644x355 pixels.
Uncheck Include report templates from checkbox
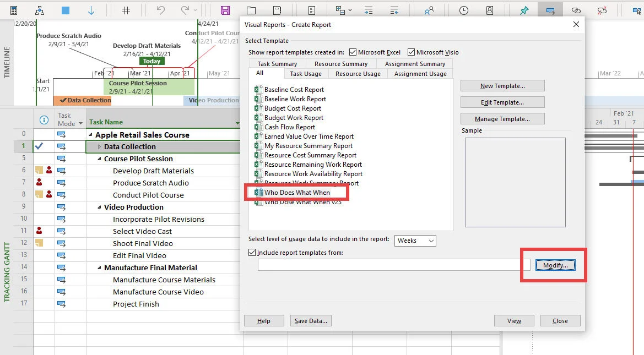(x=252, y=253)
